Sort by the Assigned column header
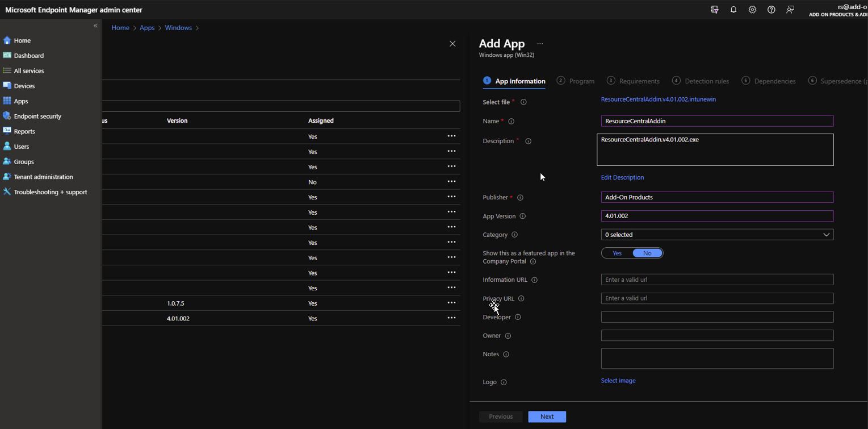The width and height of the screenshot is (868, 429). click(x=321, y=120)
